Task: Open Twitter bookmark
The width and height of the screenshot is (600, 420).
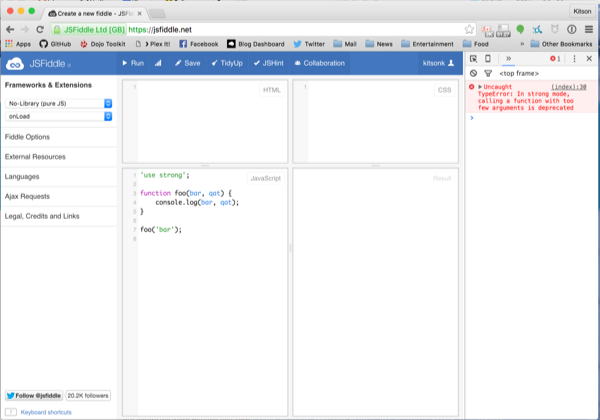Action: pyautogui.click(x=309, y=44)
